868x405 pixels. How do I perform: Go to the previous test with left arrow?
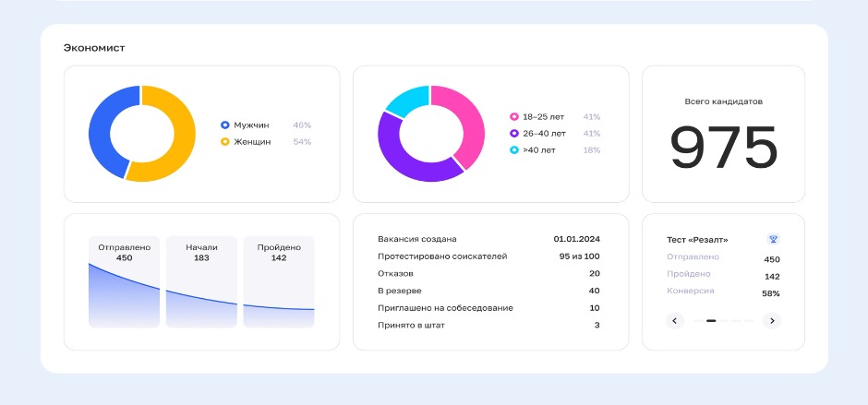click(x=675, y=321)
